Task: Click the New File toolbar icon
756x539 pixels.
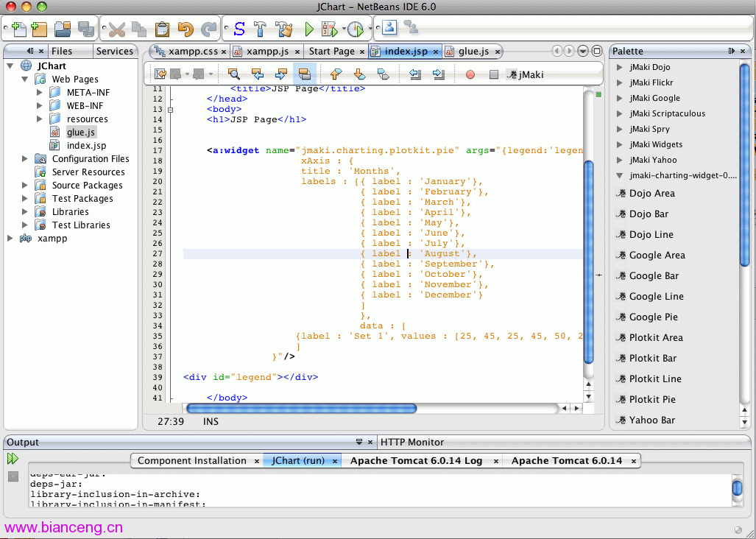Action: click(x=19, y=29)
